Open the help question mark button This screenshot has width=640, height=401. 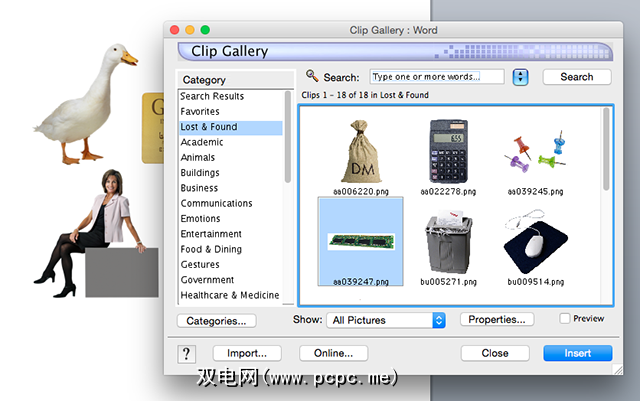pos(187,354)
